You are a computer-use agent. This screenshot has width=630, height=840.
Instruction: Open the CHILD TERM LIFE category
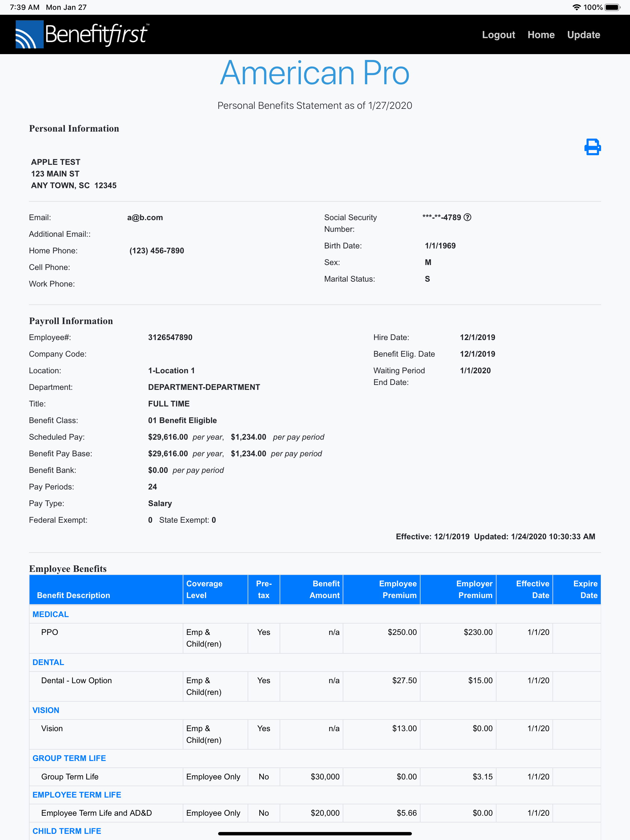click(66, 831)
